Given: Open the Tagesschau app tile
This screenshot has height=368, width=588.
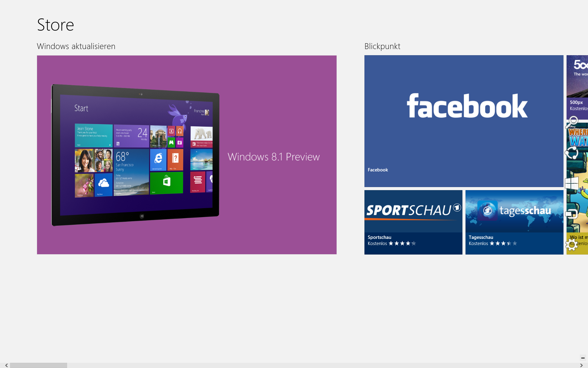Looking at the screenshot, I should click(514, 222).
